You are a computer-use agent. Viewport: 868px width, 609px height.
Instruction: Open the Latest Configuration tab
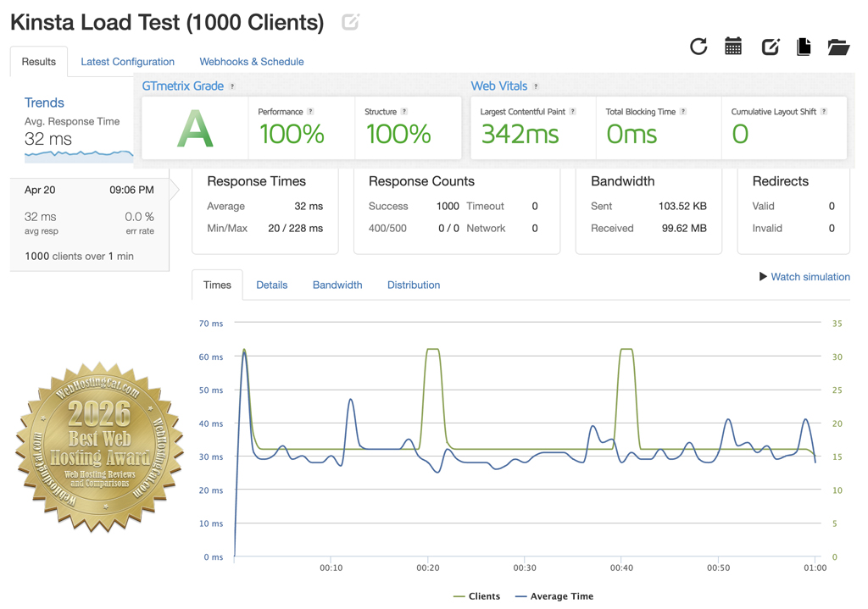127,61
